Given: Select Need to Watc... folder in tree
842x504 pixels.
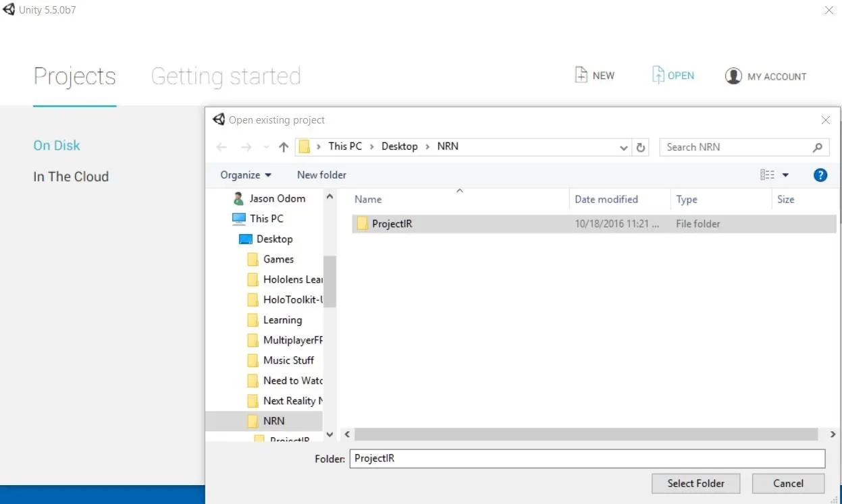Looking at the screenshot, I should tap(284, 381).
